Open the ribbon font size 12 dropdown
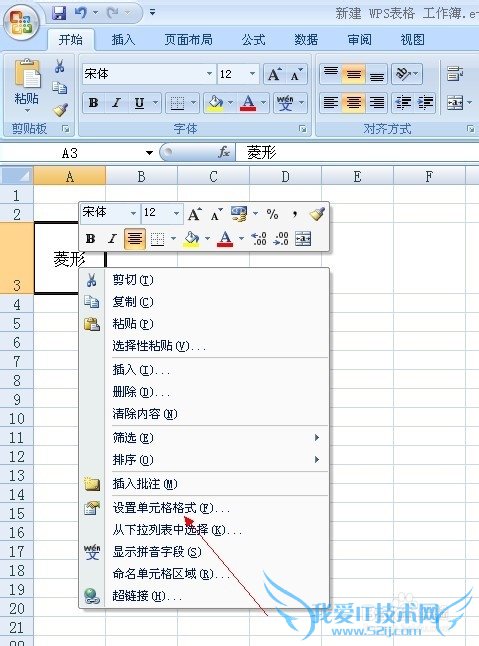 252,74
